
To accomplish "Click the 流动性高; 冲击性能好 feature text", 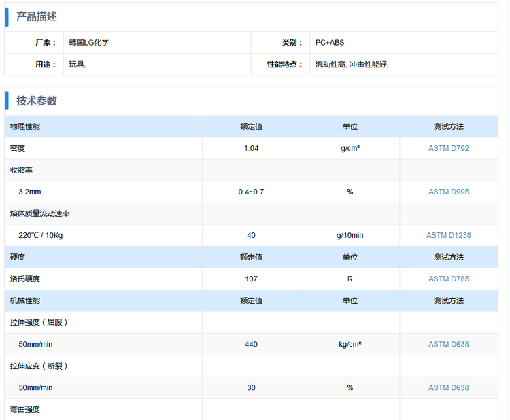I will [352, 65].
